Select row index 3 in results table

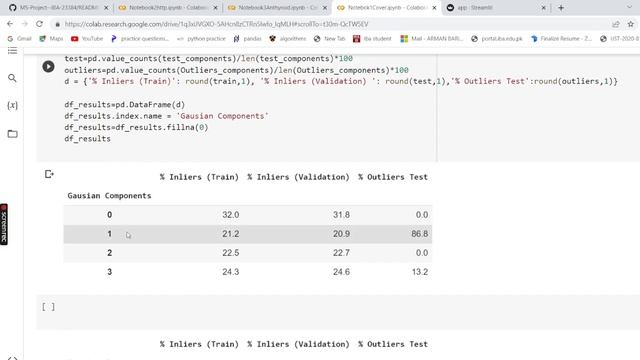pyautogui.click(x=109, y=272)
